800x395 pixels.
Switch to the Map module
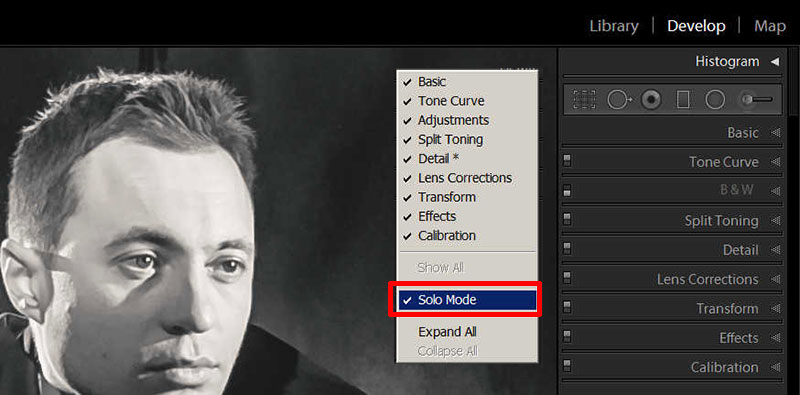point(770,26)
